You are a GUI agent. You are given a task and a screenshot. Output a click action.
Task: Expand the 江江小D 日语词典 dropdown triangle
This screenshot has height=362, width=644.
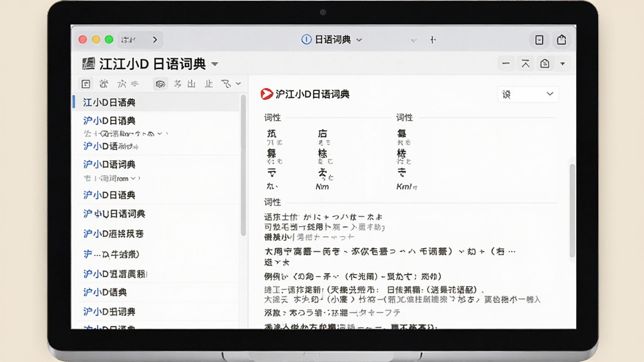coord(214,65)
